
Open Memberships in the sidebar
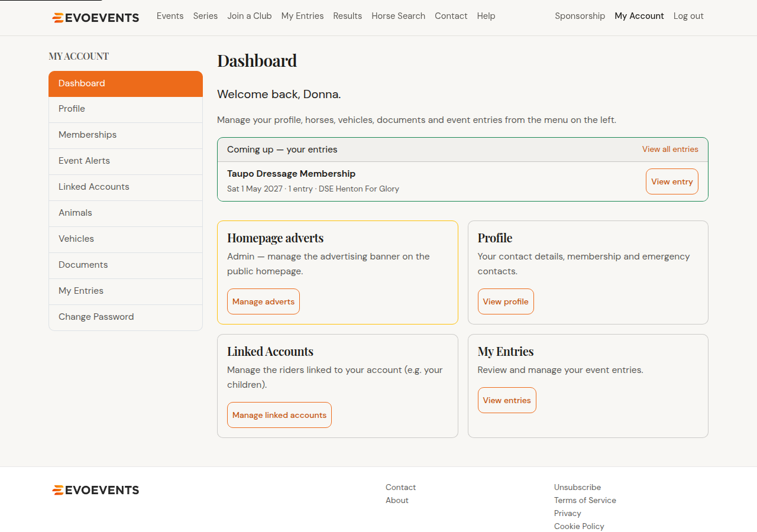point(125,135)
